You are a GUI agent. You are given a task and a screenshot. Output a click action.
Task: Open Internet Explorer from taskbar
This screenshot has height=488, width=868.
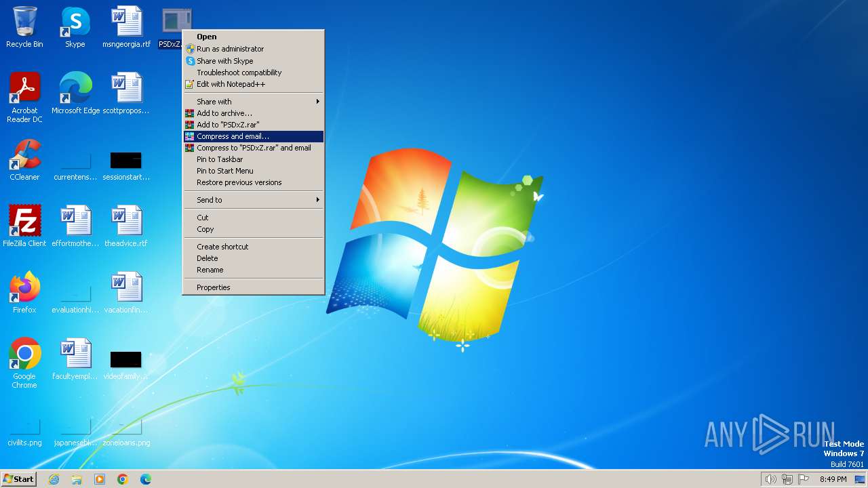coord(54,479)
